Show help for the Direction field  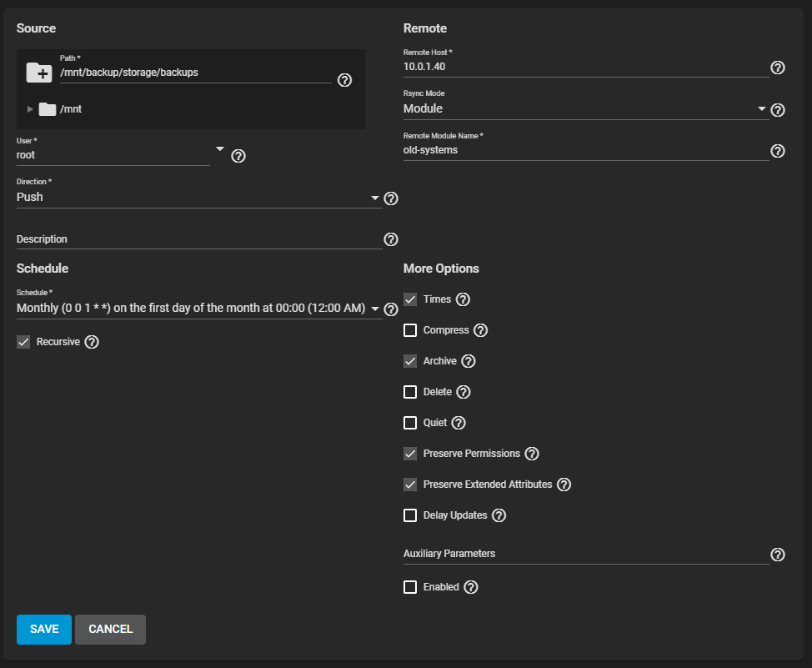[x=391, y=198]
